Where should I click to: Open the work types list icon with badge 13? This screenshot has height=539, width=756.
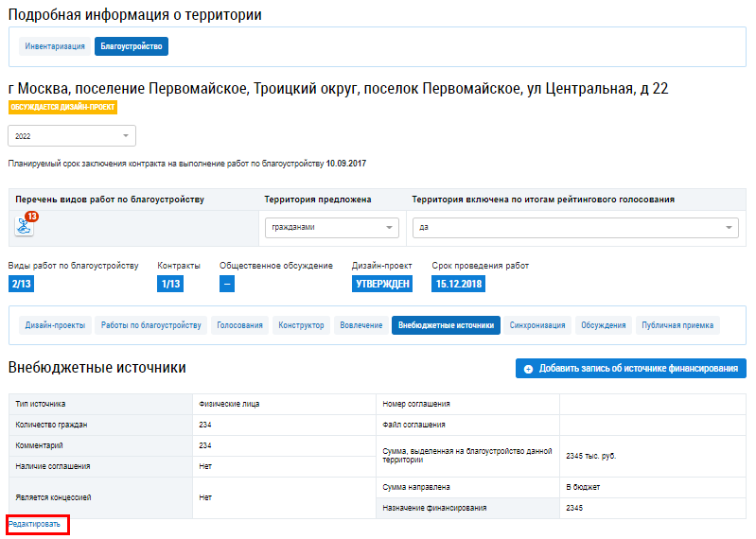pos(24,227)
